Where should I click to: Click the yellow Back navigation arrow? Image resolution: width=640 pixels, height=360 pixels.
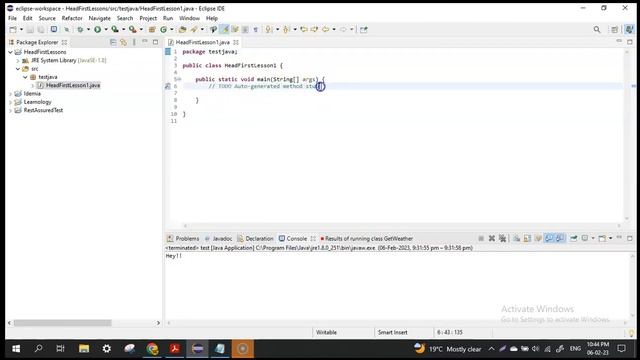326,29
